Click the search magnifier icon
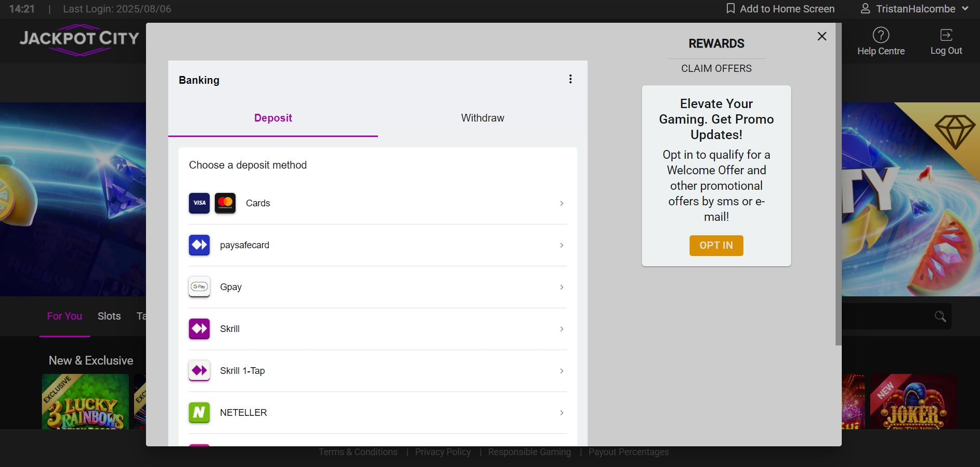This screenshot has width=980, height=467. point(940,317)
